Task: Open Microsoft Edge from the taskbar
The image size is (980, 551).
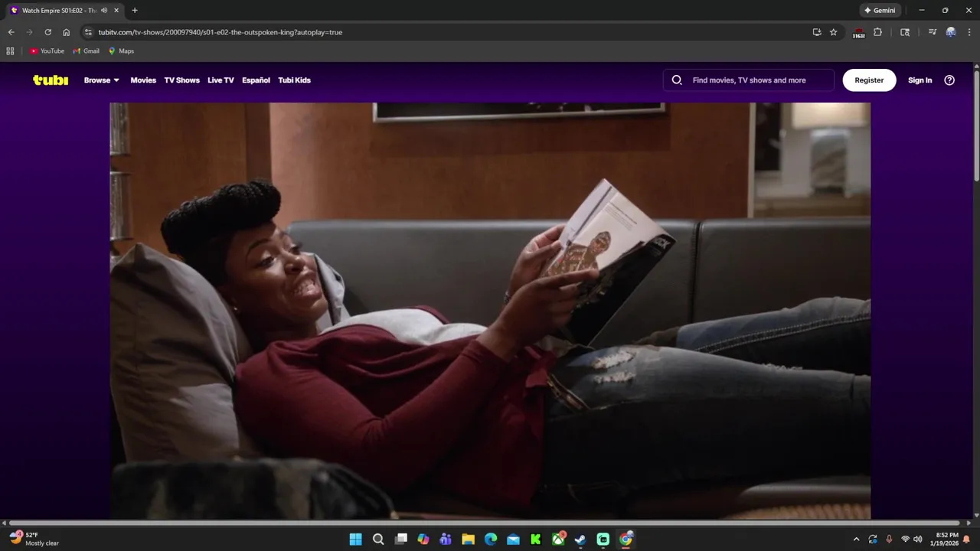Action: click(x=491, y=540)
